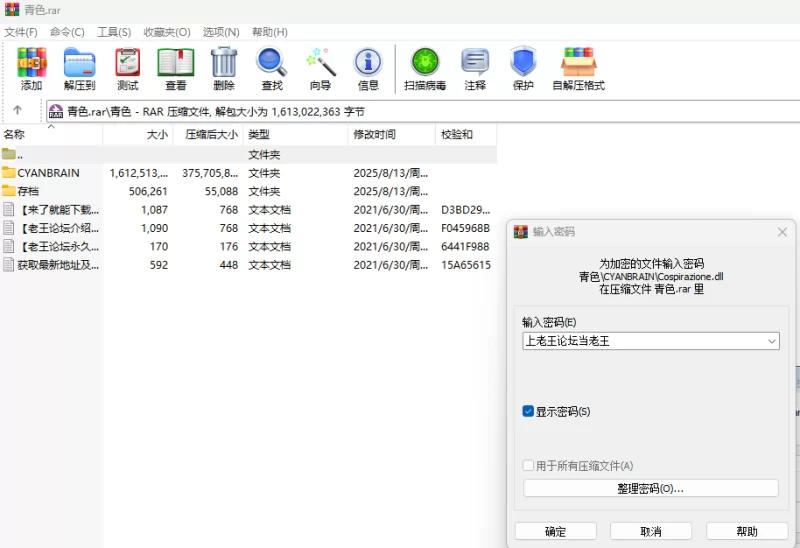
Task: Click the 自解压格式 (SFX) toolbar icon
Action: [x=579, y=63]
